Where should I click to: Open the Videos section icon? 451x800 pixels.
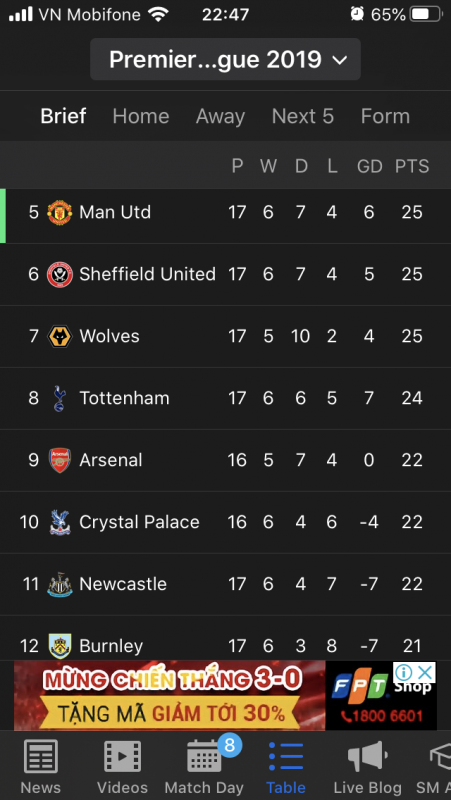pyautogui.click(x=122, y=756)
